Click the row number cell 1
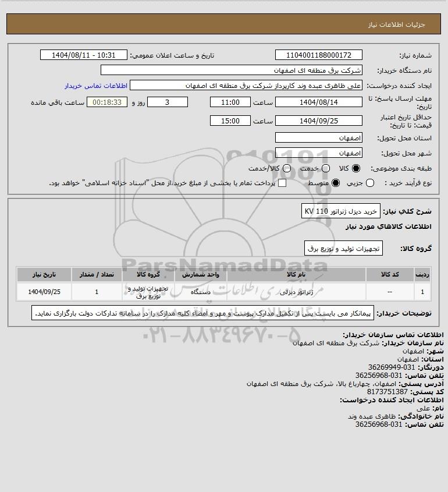The height and width of the screenshot is (492, 448). tap(422, 292)
